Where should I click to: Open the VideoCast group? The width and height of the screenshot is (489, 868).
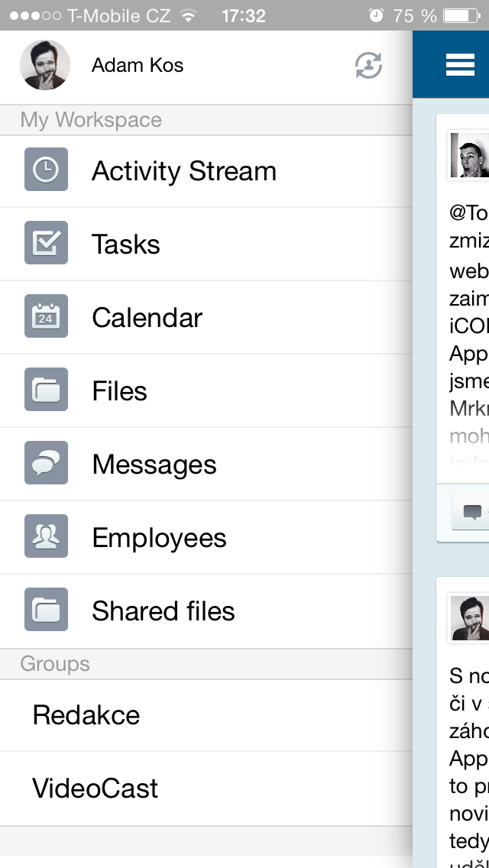pos(96,789)
